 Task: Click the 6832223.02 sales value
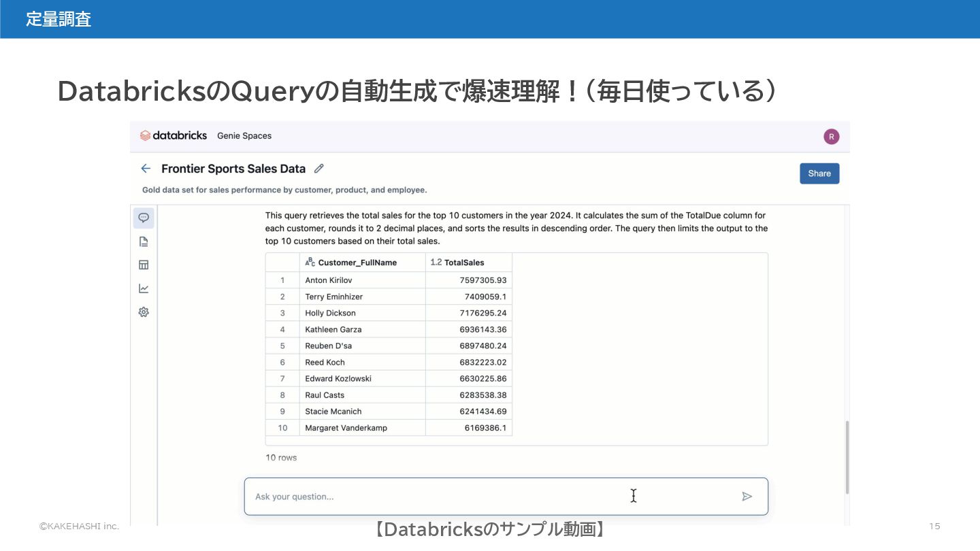[x=483, y=362]
